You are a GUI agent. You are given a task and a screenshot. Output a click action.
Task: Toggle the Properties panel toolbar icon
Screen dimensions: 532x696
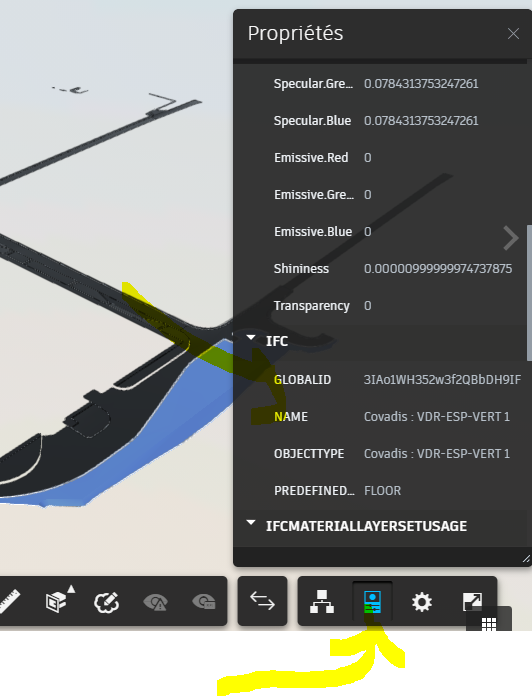[372, 601]
